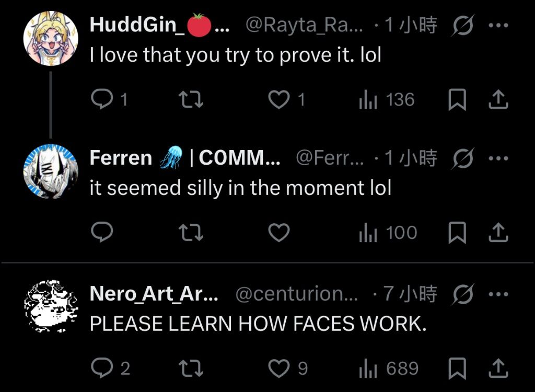Reply to HuddGin's tweet
Image resolution: width=535 pixels, height=392 pixels.
(100, 100)
